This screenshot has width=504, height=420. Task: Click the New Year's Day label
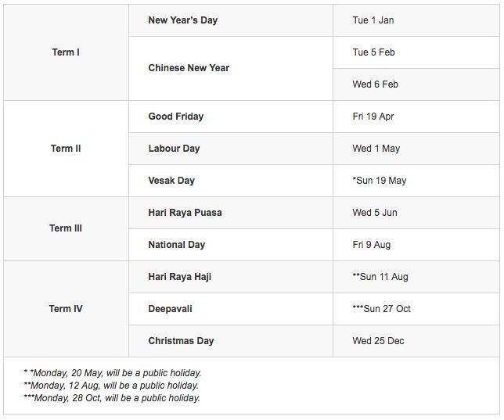[x=182, y=20]
